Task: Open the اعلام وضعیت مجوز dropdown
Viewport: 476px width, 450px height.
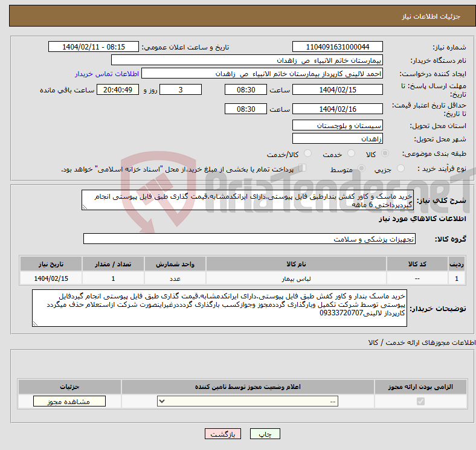Action: point(248,402)
